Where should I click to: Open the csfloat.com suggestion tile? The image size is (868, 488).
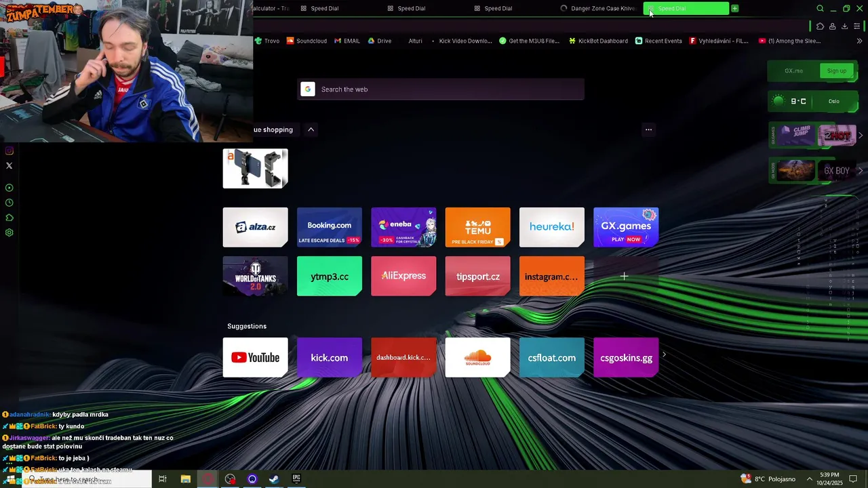pyautogui.click(x=552, y=357)
